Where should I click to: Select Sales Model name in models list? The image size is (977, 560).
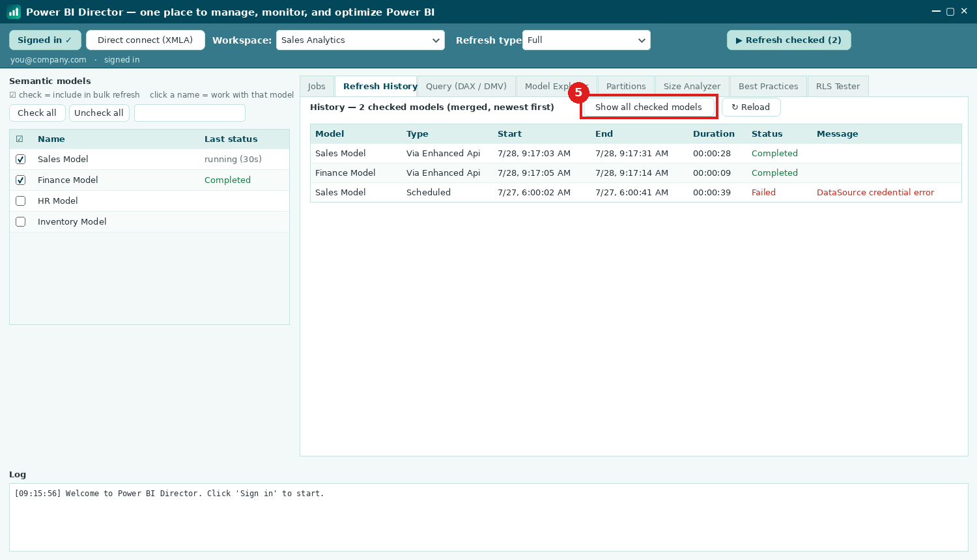pyautogui.click(x=63, y=159)
